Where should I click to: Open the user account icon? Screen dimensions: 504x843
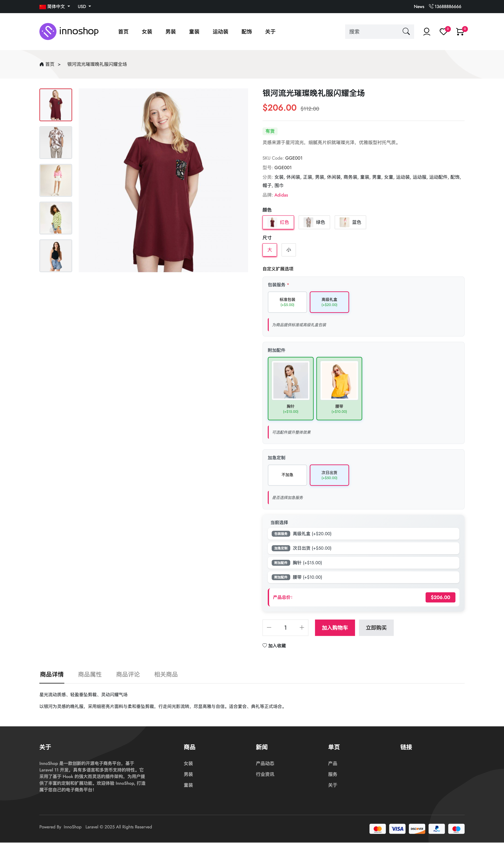click(427, 32)
